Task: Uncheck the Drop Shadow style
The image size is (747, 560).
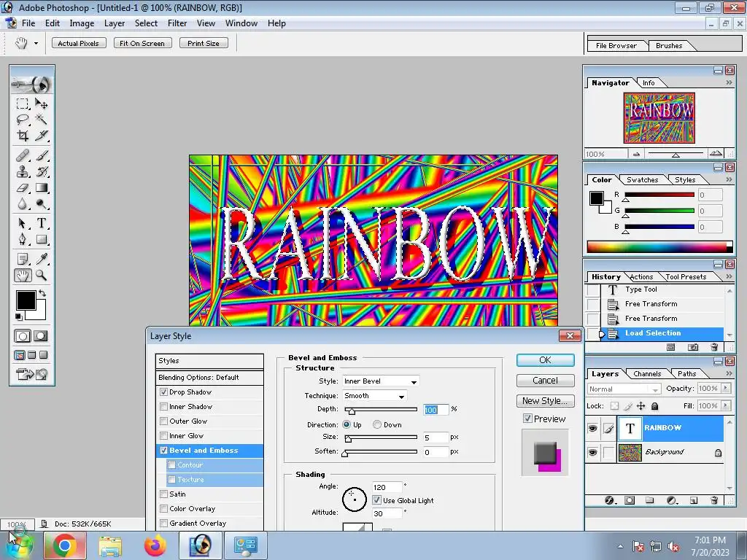Action: 164,392
